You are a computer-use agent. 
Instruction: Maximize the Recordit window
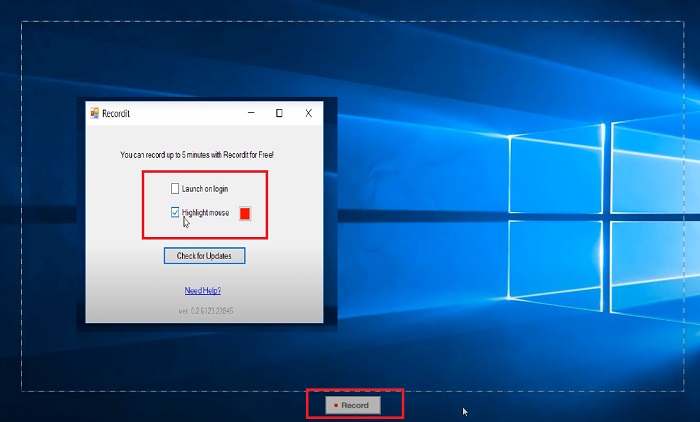(279, 113)
